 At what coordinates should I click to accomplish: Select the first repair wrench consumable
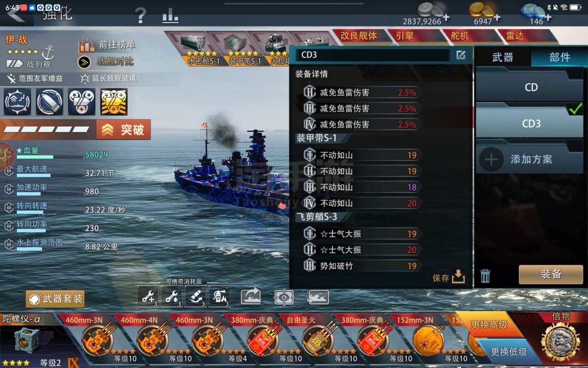tap(149, 296)
